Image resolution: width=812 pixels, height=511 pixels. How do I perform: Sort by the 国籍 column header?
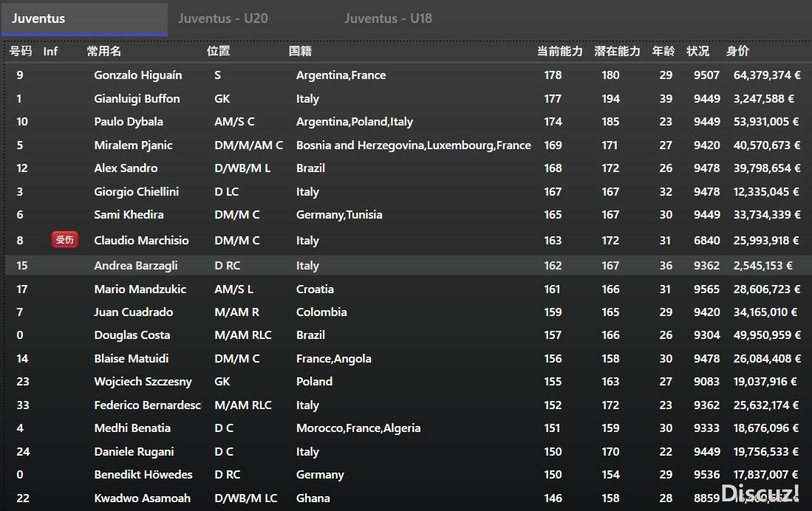point(301,51)
